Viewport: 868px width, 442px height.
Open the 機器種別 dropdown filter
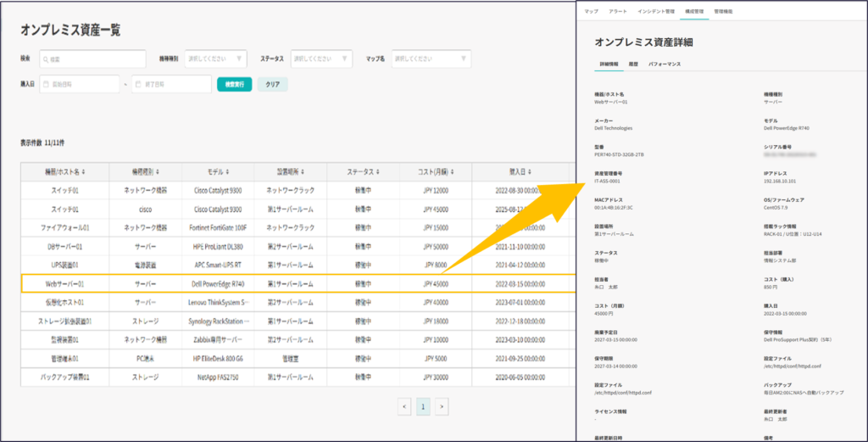coord(215,59)
